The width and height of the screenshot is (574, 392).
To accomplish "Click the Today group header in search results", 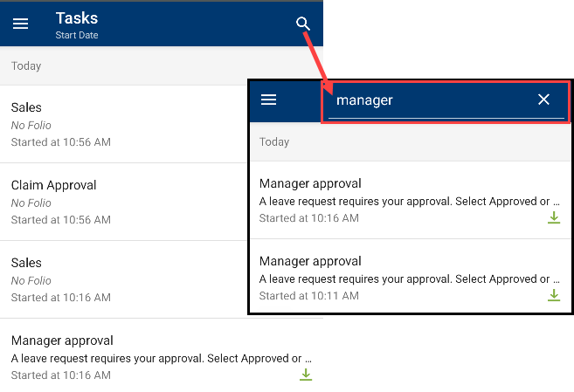I will (410, 142).
